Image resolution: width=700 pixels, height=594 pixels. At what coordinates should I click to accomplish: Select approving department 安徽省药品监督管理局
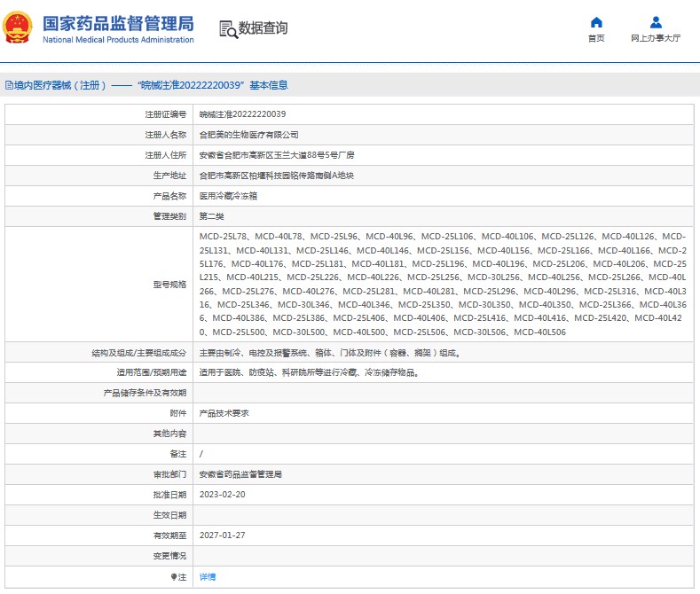click(x=240, y=474)
